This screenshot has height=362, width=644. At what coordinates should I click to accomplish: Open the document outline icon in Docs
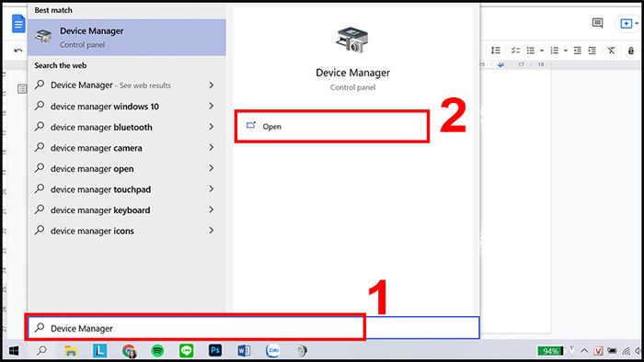pyautogui.click(x=22, y=88)
